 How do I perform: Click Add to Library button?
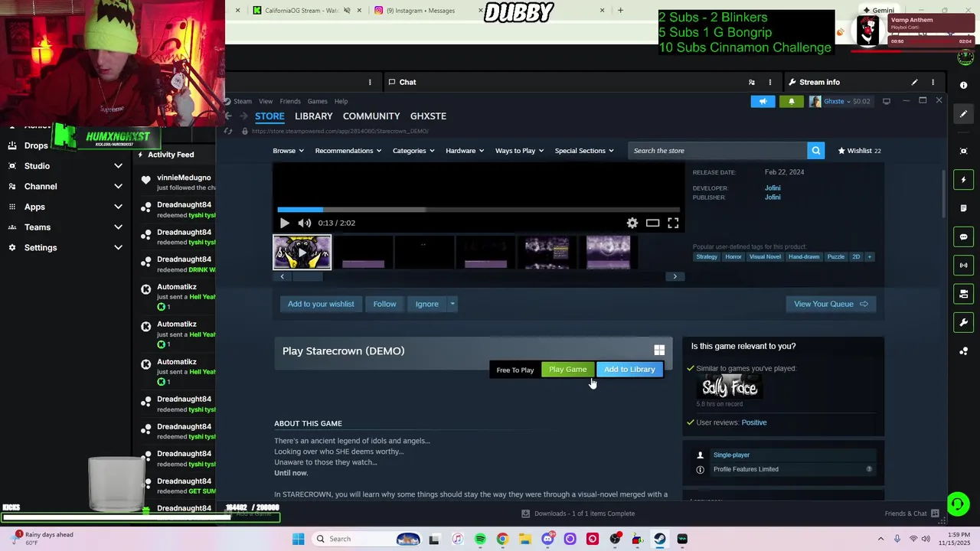[629, 370]
